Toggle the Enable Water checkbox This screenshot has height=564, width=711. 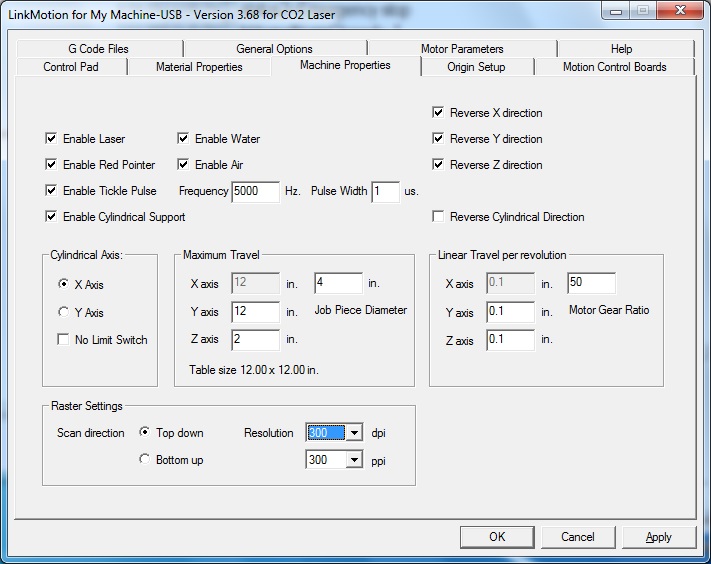click(x=184, y=139)
